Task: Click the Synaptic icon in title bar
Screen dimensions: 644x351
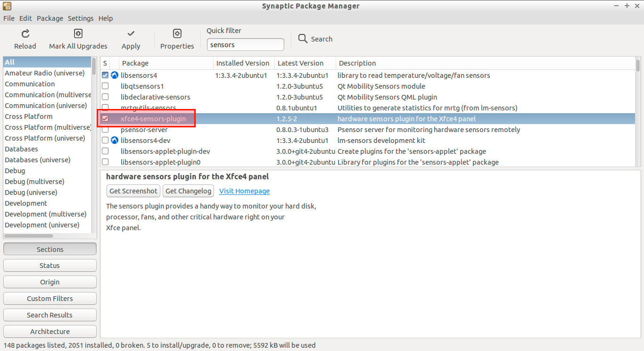Action: (7, 6)
